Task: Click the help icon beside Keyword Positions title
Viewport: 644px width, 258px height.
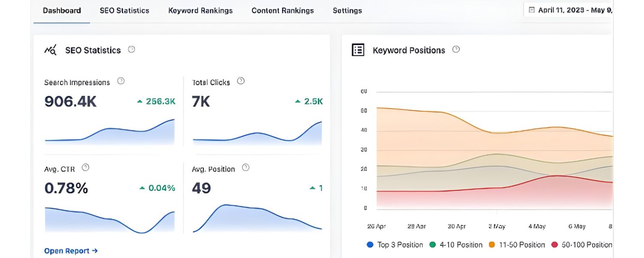Action: click(456, 49)
